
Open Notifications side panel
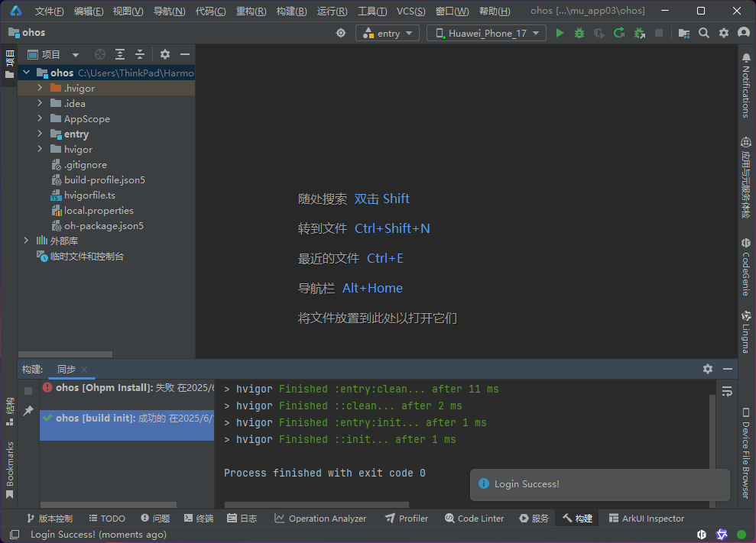point(746,86)
